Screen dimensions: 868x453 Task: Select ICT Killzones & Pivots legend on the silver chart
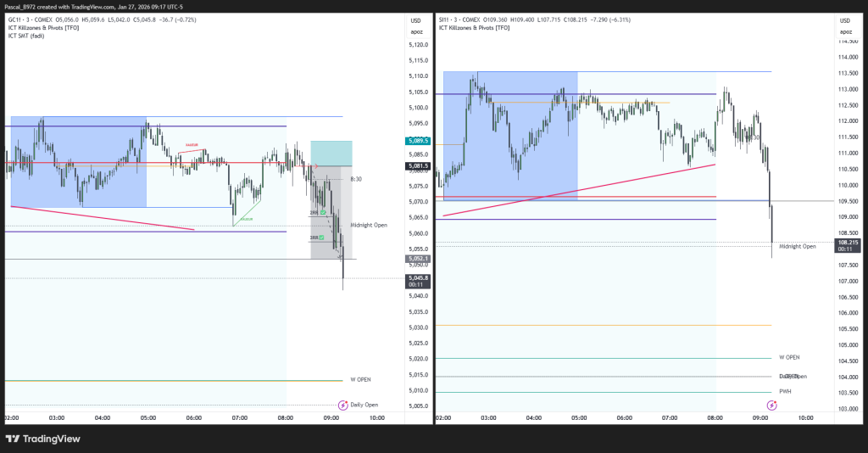475,28
